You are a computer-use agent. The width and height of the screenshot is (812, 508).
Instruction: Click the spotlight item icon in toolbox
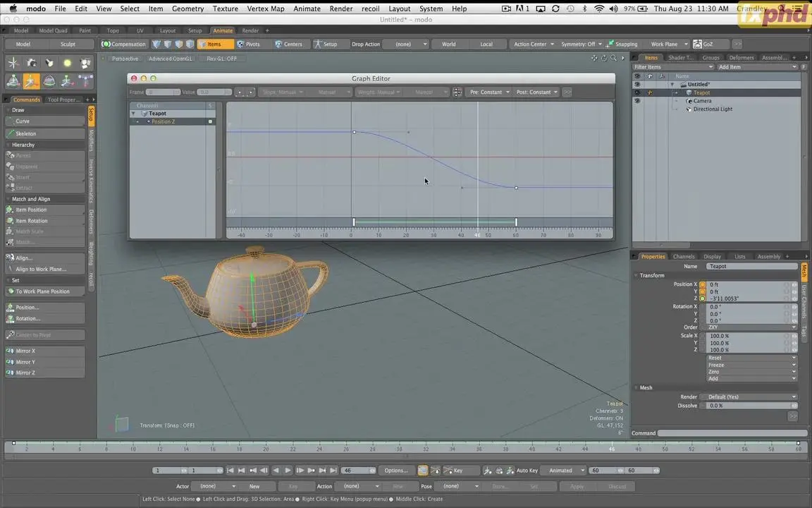[49, 64]
